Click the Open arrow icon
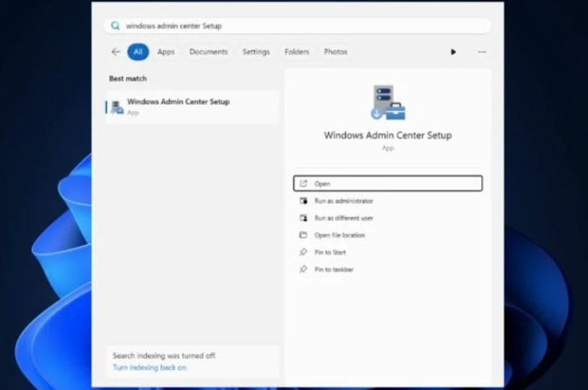The height and width of the screenshot is (390, 588). click(304, 183)
